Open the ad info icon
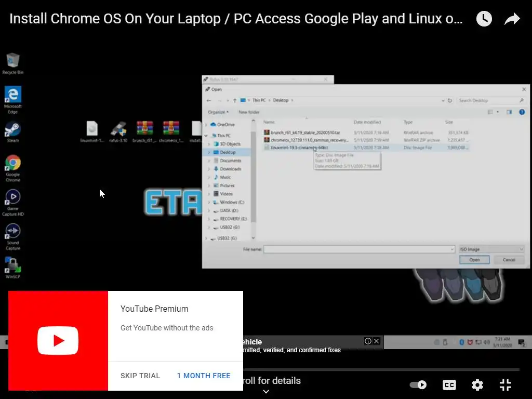The image size is (532, 399). pos(368,341)
